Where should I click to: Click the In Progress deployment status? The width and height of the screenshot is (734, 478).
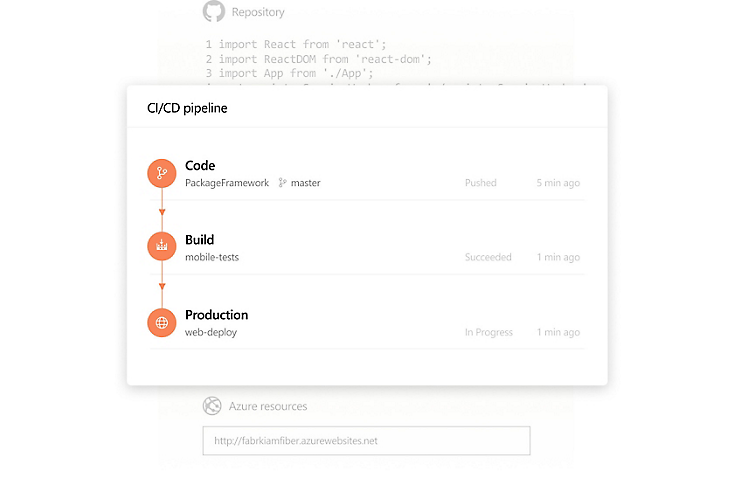tap(489, 332)
